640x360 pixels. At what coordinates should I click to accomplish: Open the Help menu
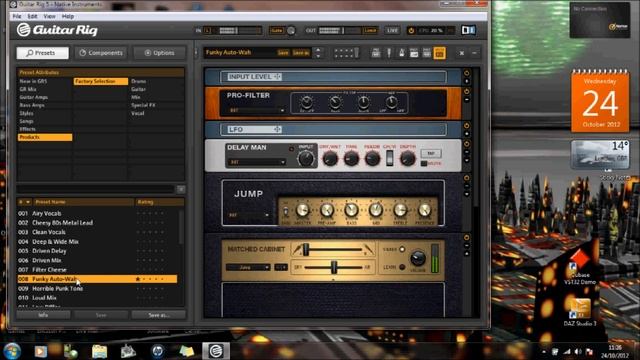click(68, 16)
